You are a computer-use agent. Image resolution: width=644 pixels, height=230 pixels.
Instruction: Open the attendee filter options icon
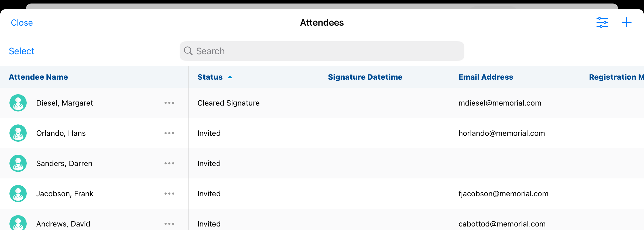click(602, 22)
